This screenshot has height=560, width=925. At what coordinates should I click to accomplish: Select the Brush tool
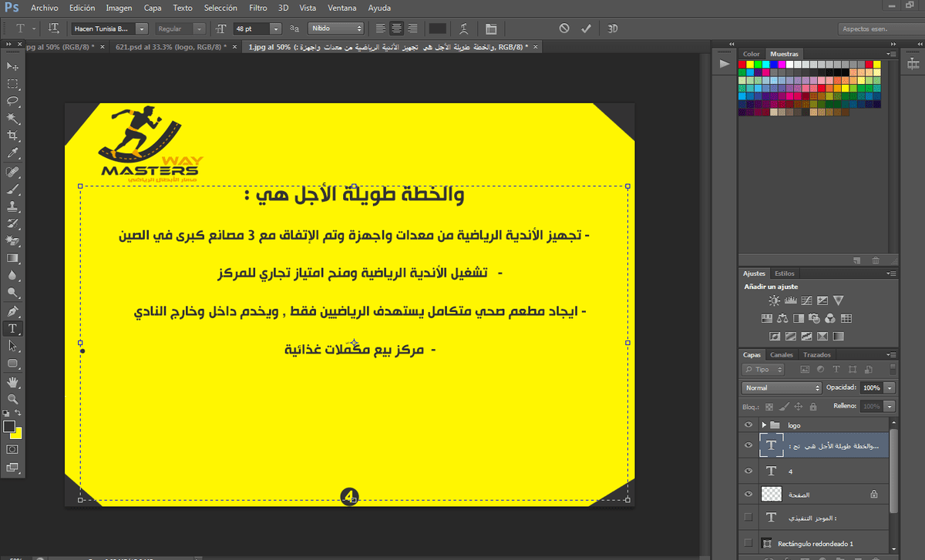[x=12, y=189]
